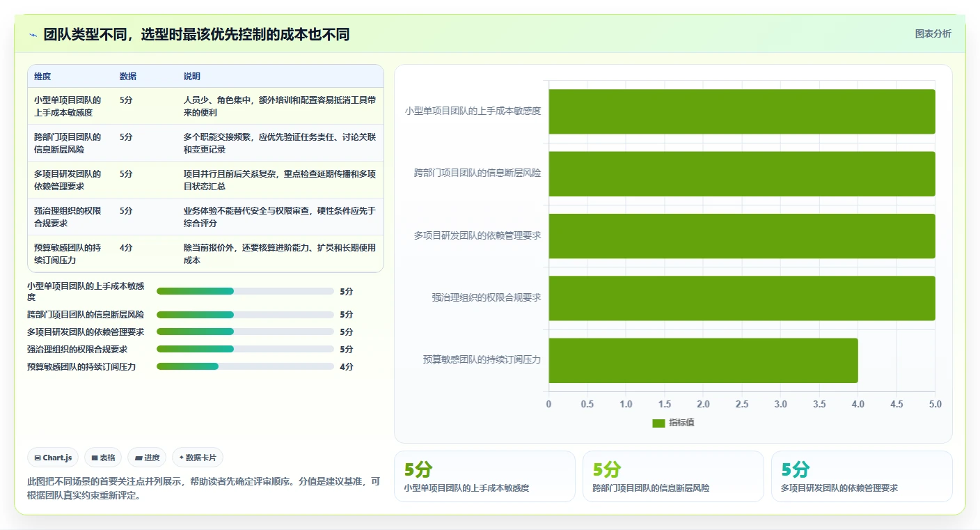
Task: Click the 说明 column header
Action: click(x=192, y=77)
